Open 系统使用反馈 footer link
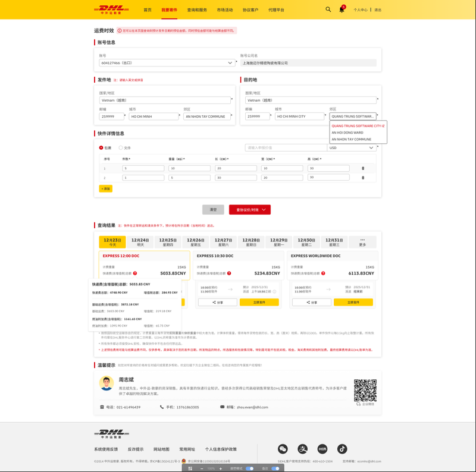This screenshot has height=472, width=476. click(x=106, y=449)
